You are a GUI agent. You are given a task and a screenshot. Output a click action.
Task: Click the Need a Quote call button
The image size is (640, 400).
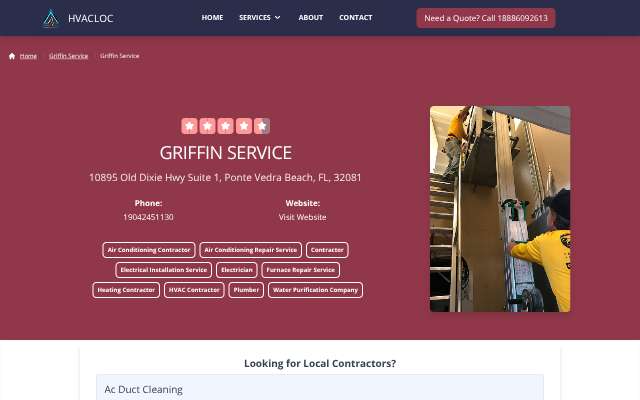point(486,18)
